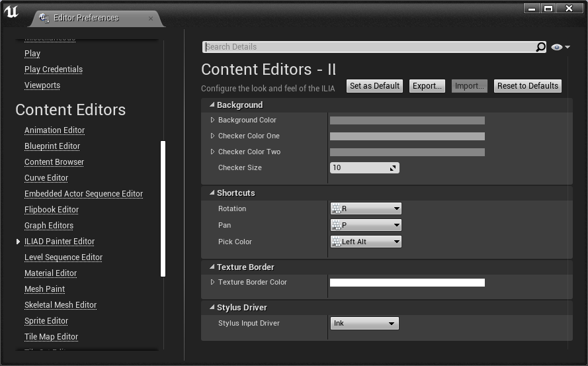This screenshot has width=588, height=366.
Task: Expand the Checker Color Two property
Action: [212, 152]
